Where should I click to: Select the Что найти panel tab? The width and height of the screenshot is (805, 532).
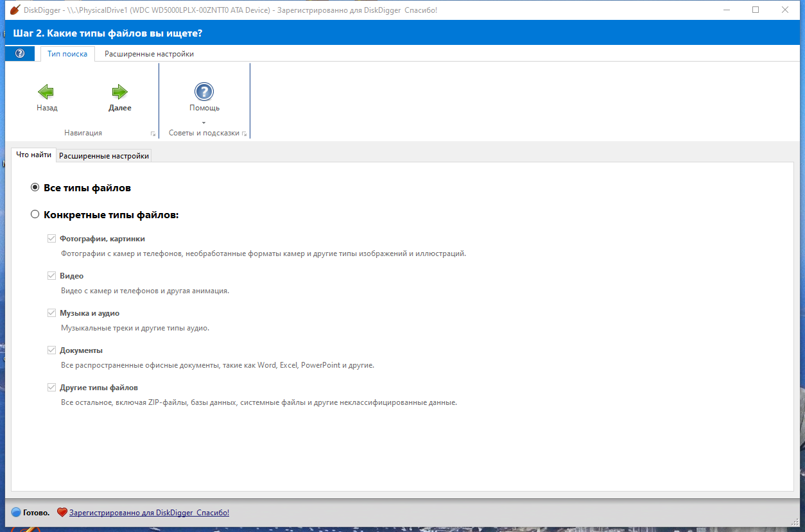(x=33, y=155)
